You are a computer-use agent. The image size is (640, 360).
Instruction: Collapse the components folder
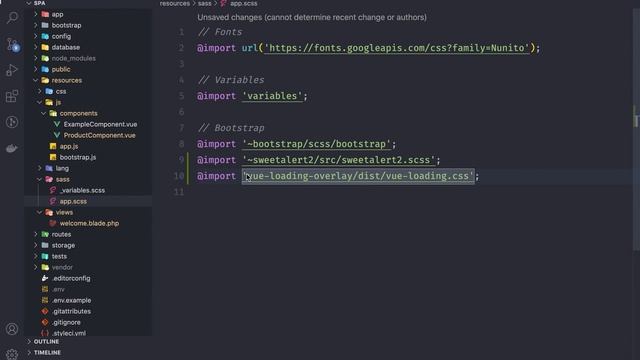pos(78,113)
